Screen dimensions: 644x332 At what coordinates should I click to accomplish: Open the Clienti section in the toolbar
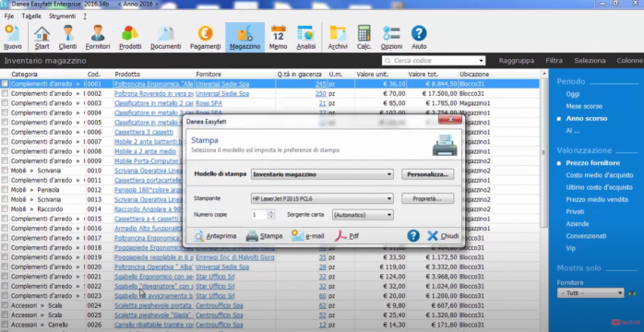point(67,37)
